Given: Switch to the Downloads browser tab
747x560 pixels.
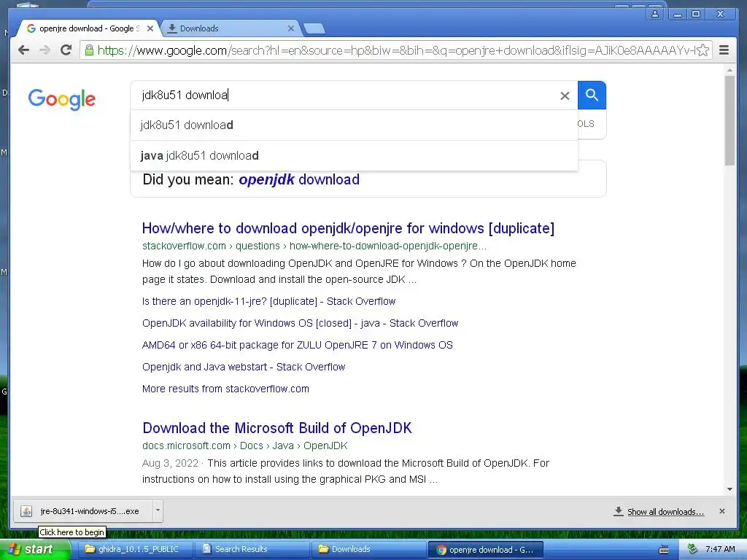Looking at the screenshot, I should point(231,28).
